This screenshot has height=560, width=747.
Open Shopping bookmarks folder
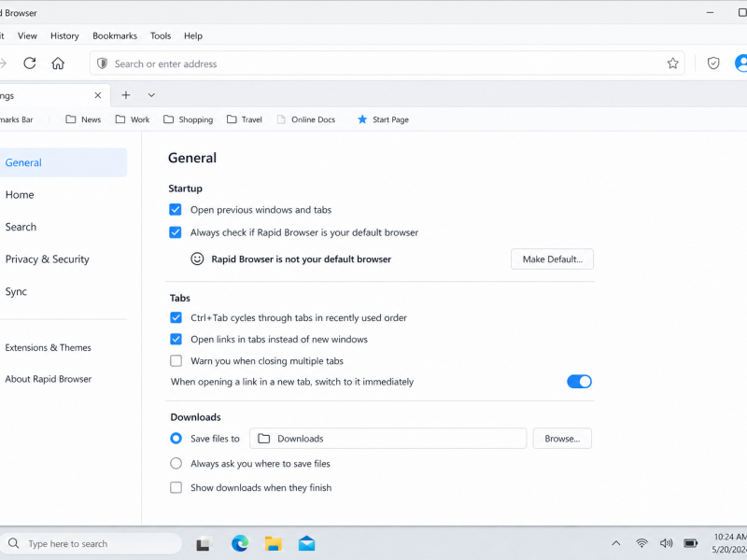(x=189, y=119)
